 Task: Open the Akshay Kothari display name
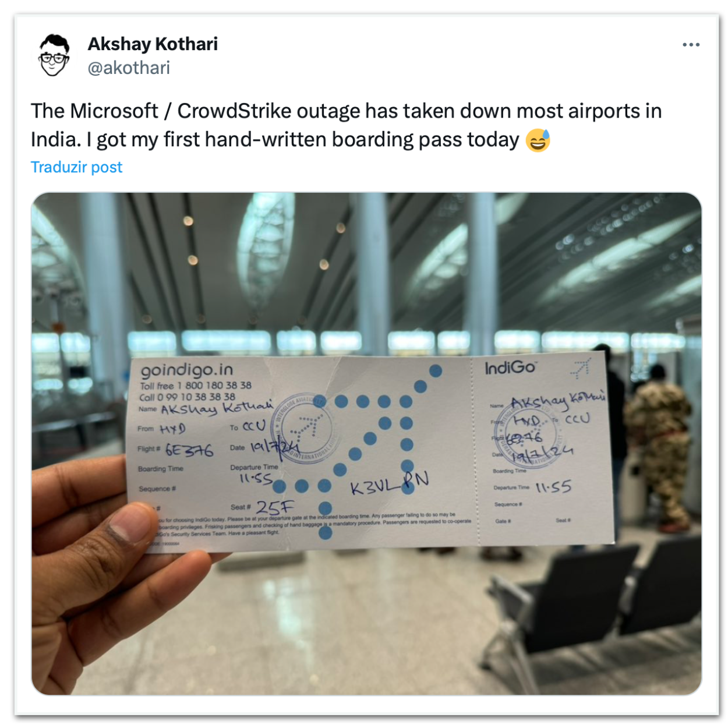click(x=153, y=44)
